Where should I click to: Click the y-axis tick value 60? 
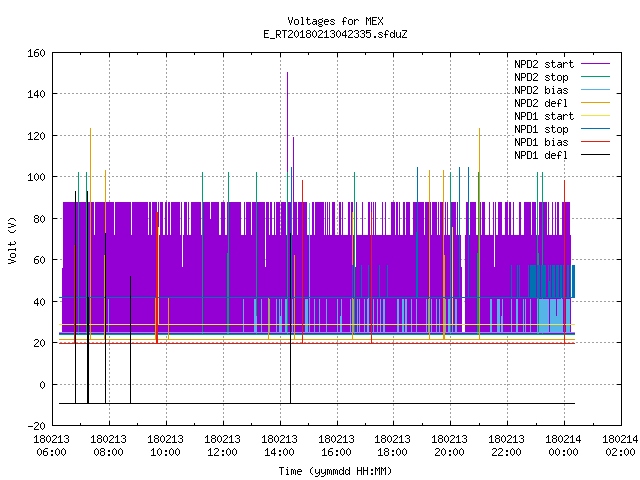pos(40,260)
